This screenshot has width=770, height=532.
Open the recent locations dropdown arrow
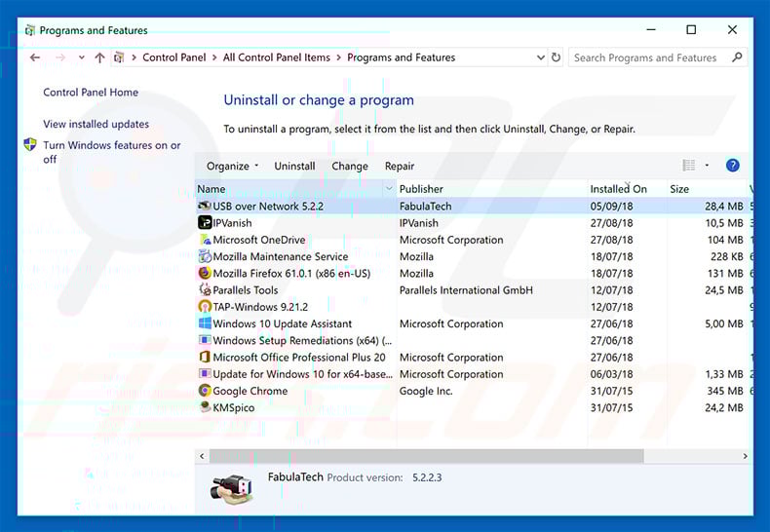82,57
